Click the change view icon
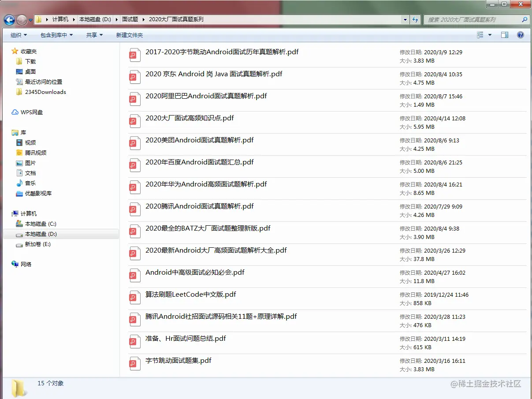The height and width of the screenshot is (399, 532). click(x=480, y=35)
